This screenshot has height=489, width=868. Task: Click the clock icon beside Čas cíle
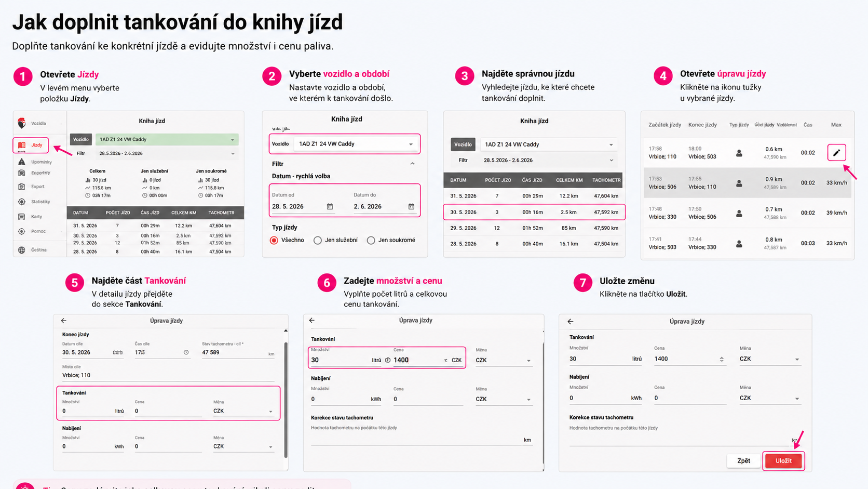186,352
